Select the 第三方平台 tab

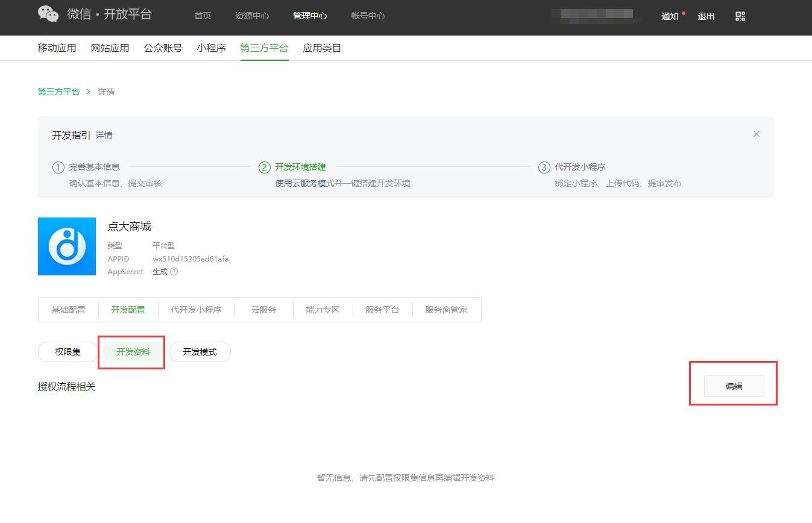[x=264, y=48]
